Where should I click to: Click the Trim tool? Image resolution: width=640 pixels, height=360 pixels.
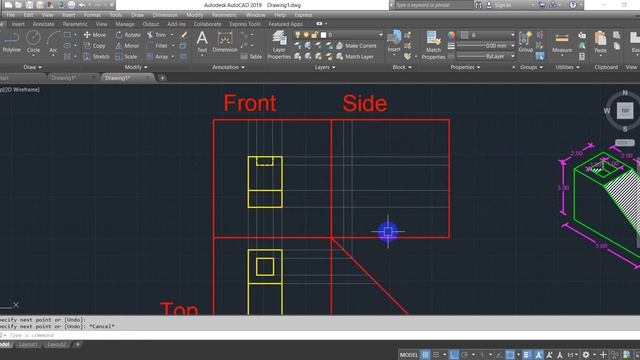(x=157, y=35)
